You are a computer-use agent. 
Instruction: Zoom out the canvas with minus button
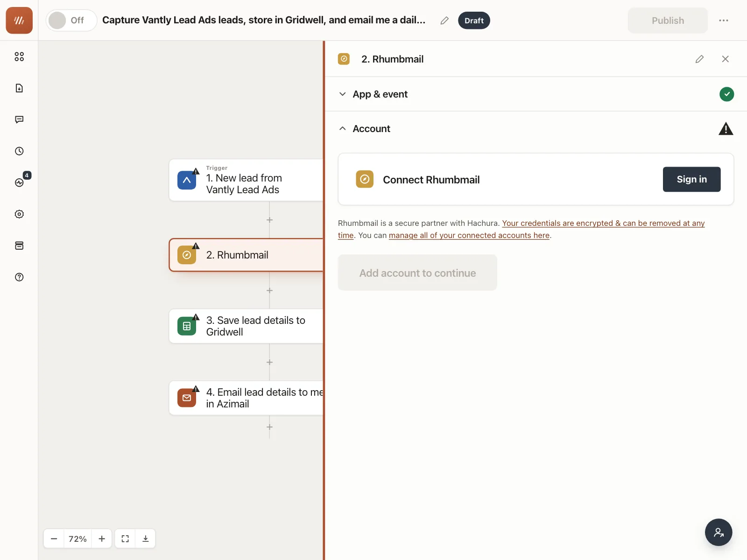pyautogui.click(x=54, y=539)
